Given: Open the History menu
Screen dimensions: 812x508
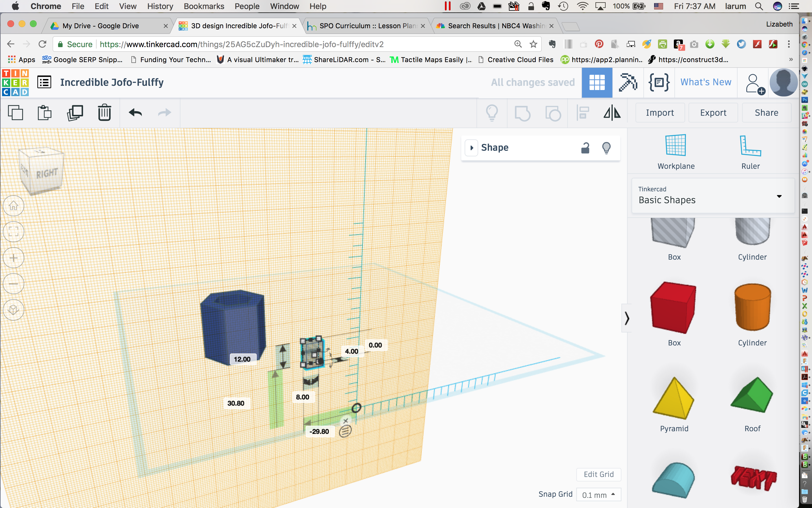Looking at the screenshot, I should pos(160,6).
